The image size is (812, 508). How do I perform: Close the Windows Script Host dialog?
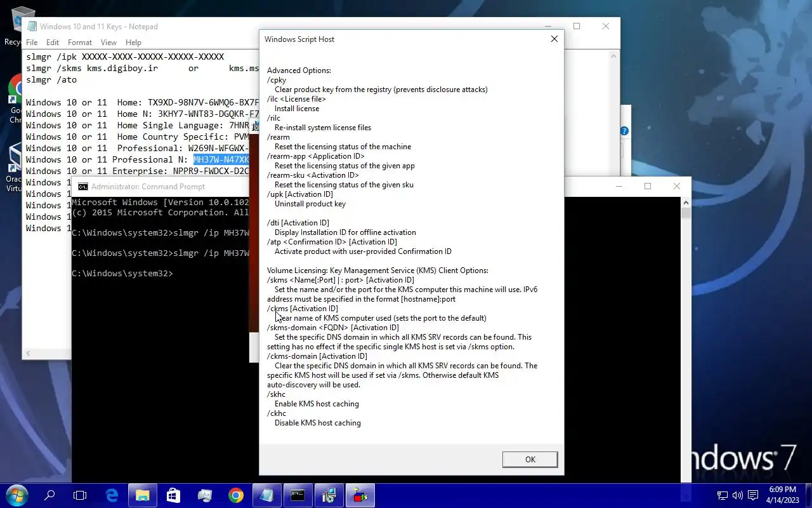tap(554, 39)
